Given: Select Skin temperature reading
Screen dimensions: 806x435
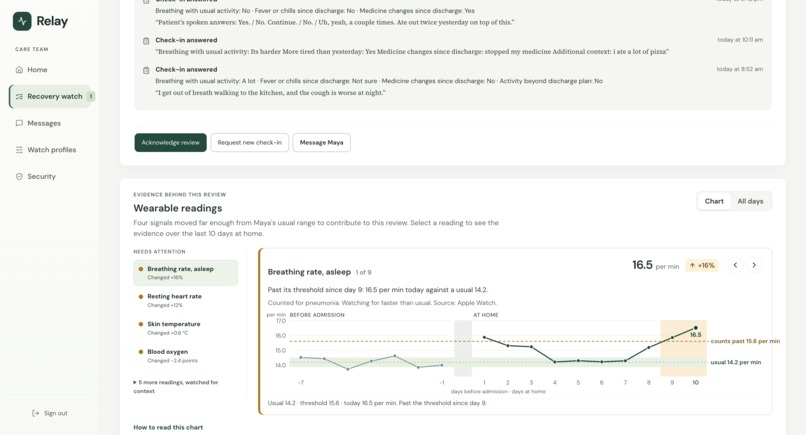Looking at the screenshot, I should tap(186, 328).
